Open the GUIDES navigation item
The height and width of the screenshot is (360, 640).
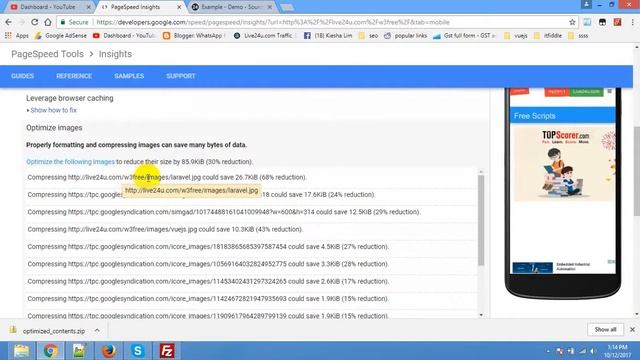pyautogui.click(x=22, y=76)
